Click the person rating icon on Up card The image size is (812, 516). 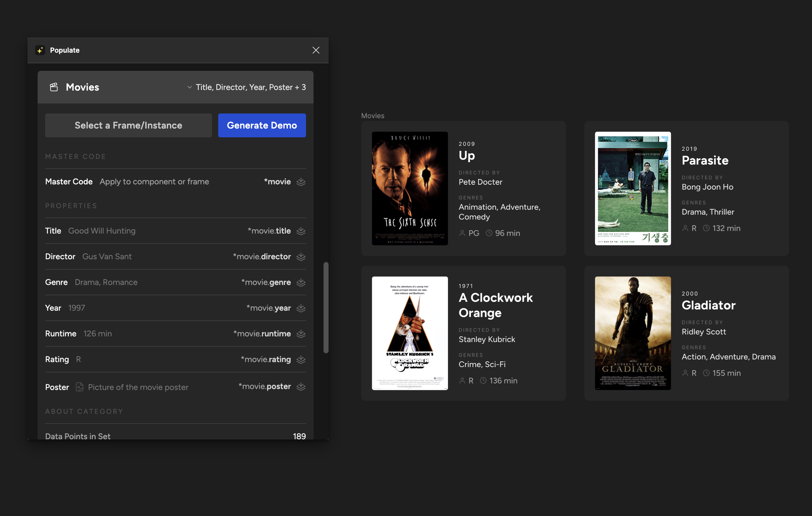click(x=462, y=233)
